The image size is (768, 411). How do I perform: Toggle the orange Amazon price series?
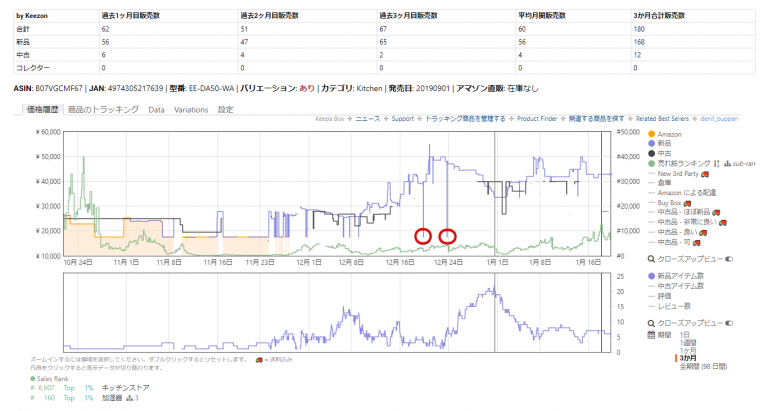pyautogui.click(x=652, y=134)
